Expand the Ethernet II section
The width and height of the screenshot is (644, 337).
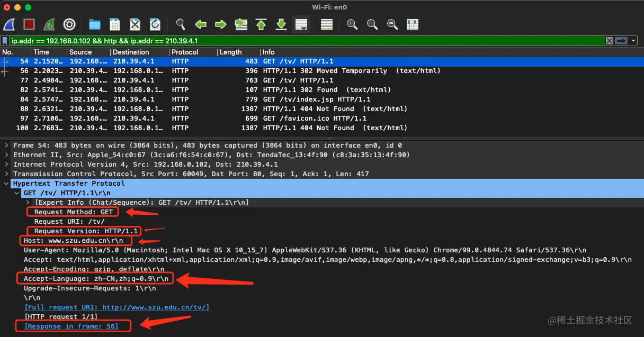point(6,155)
